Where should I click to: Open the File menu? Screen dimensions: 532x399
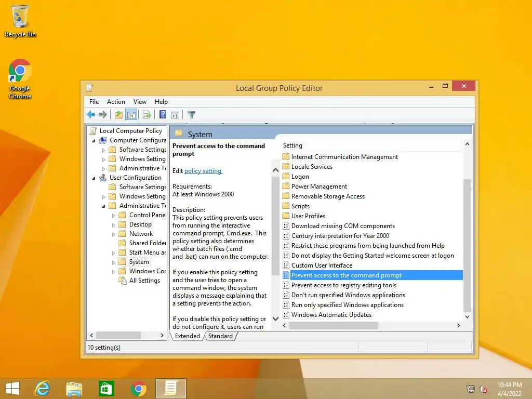[x=94, y=102]
